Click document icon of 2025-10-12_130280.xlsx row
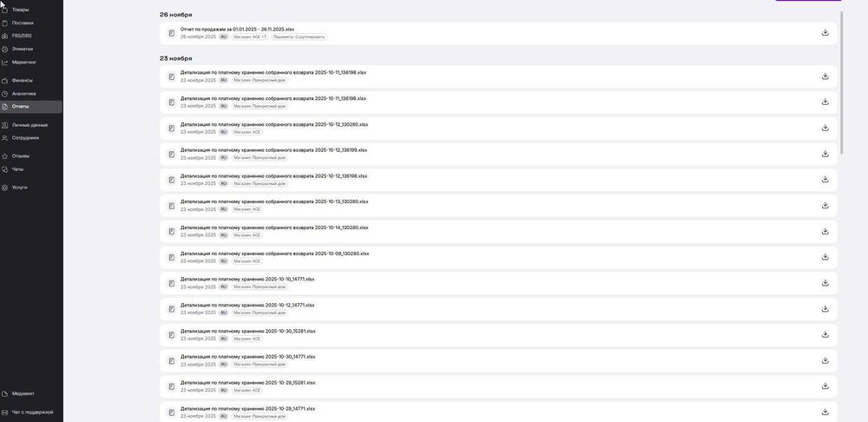Image resolution: width=868 pixels, height=422 pixels. coord(172,129)
